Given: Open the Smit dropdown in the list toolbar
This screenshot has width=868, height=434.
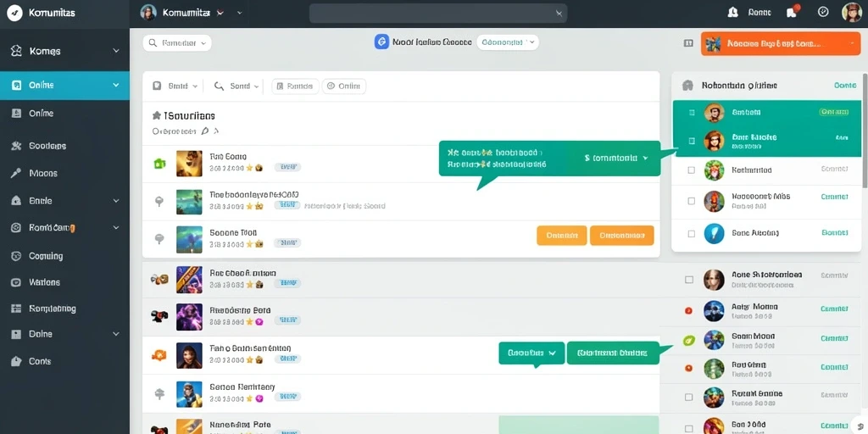Looking at the screenshot, I should pyautogui.click(x=175, y=86).
